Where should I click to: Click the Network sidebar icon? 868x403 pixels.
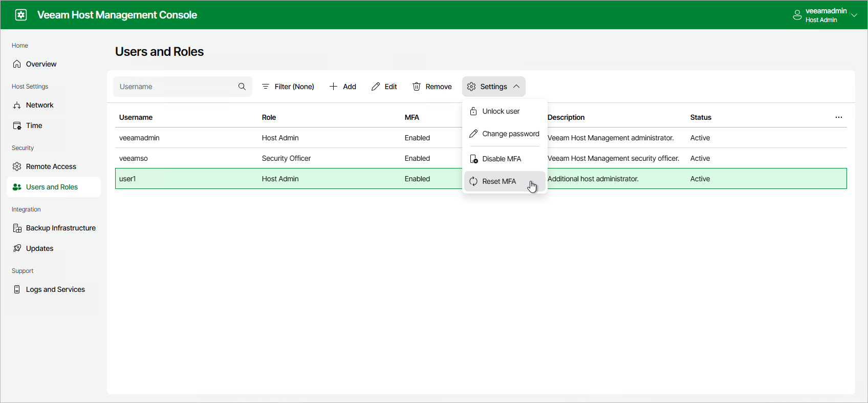(17, 105)
